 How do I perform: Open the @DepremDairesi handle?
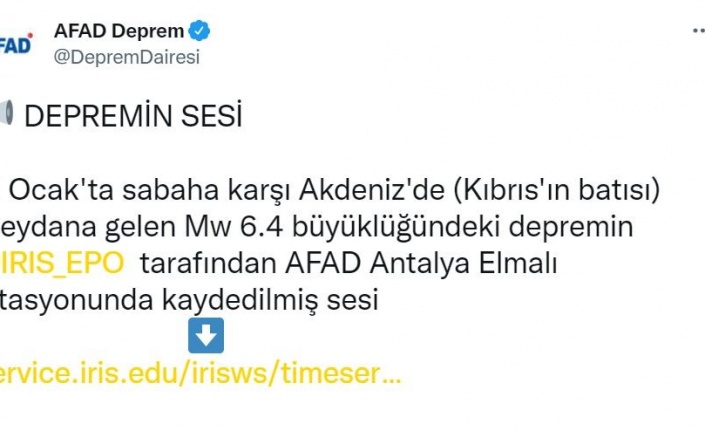(126, 57)
